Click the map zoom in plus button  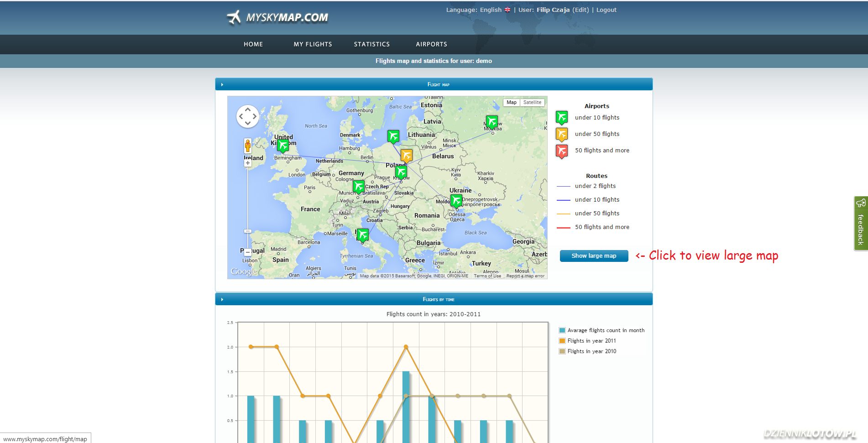[247, 163]
